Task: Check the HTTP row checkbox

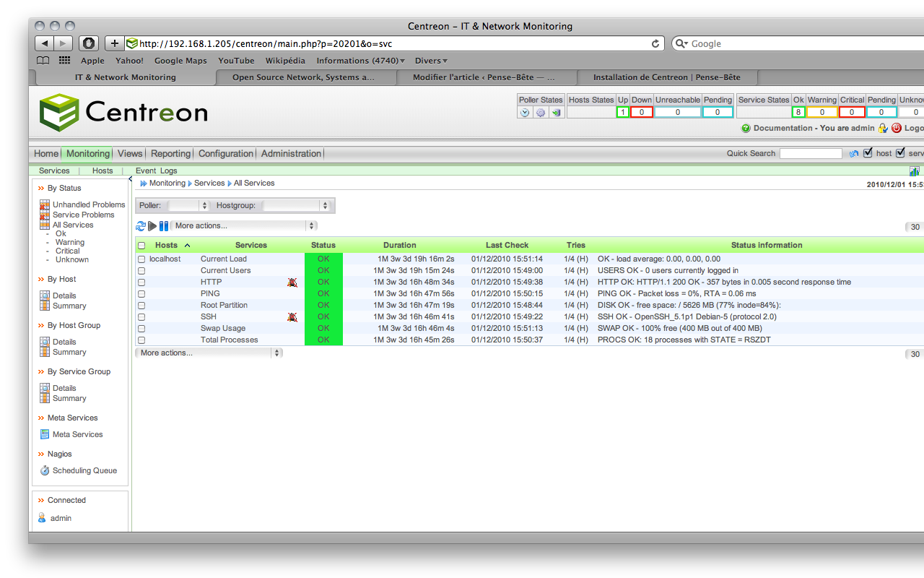Action: (x=141, y=282)
